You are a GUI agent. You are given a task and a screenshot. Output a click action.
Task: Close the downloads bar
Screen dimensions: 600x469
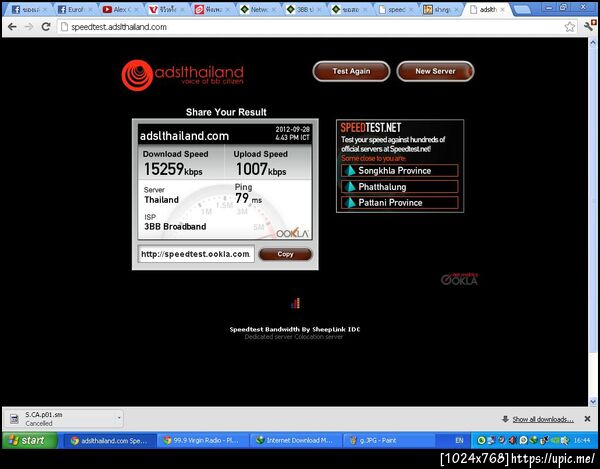point(587,419)
